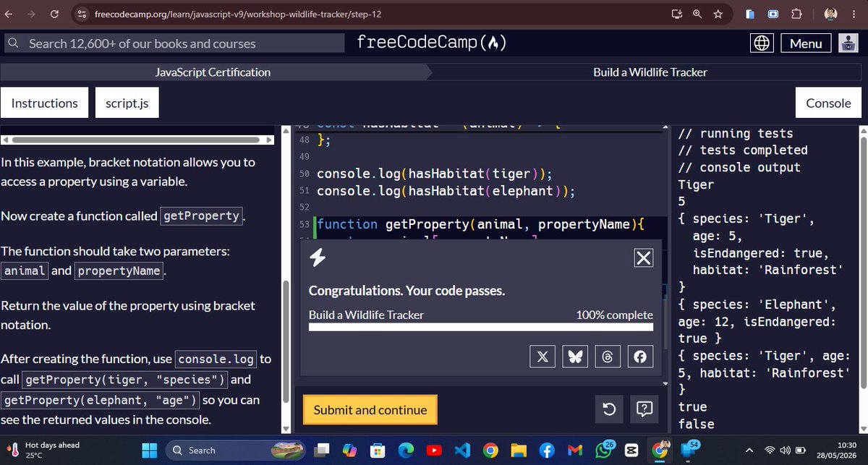Open Gmail from the taskbar
Viewport: 868px width, 465px height.
pyautogui.click(x=575, y=451)
